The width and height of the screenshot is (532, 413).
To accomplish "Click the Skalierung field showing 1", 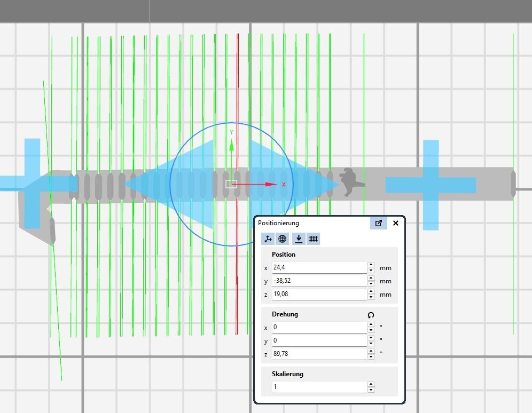I will (319, 387).
